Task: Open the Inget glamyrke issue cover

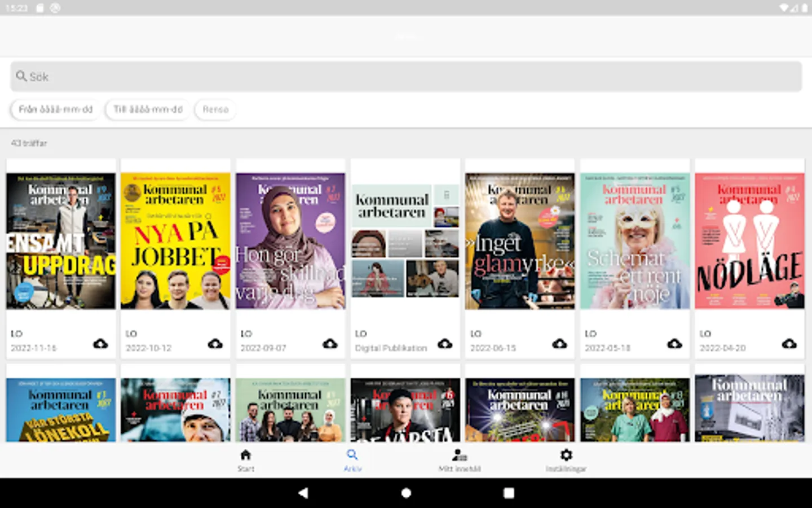Action: coord(520,241)
